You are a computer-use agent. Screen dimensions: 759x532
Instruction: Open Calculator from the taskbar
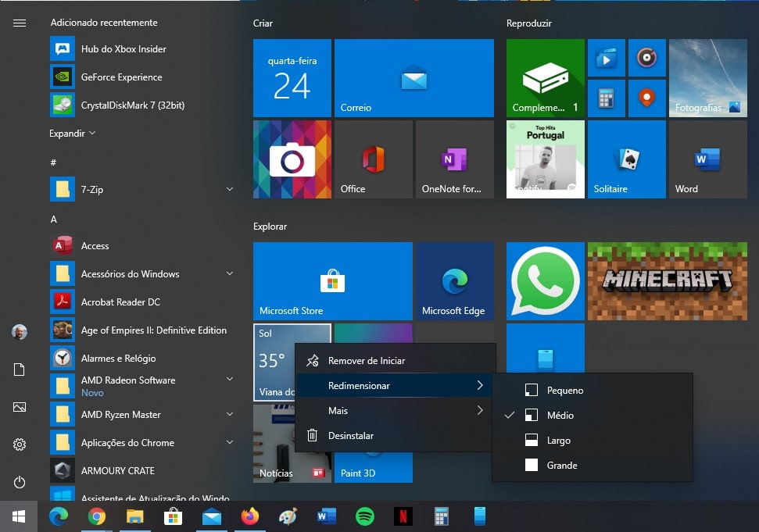442,516
